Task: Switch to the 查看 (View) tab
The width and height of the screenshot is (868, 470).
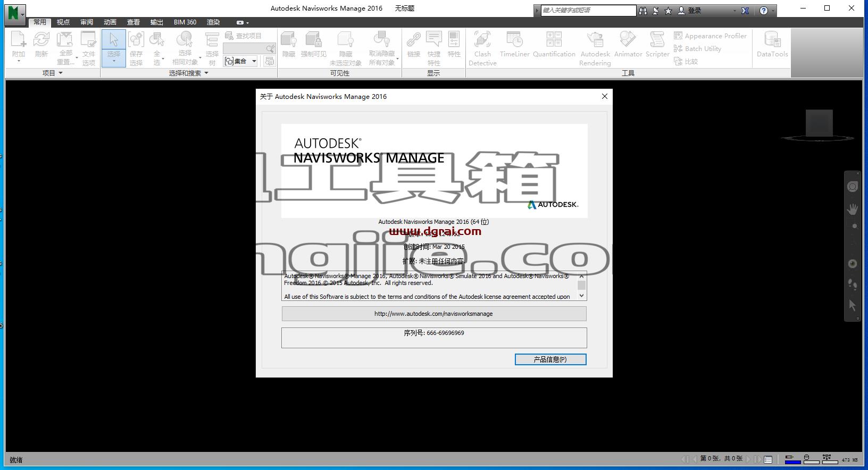Action: [x=133, y=22]
